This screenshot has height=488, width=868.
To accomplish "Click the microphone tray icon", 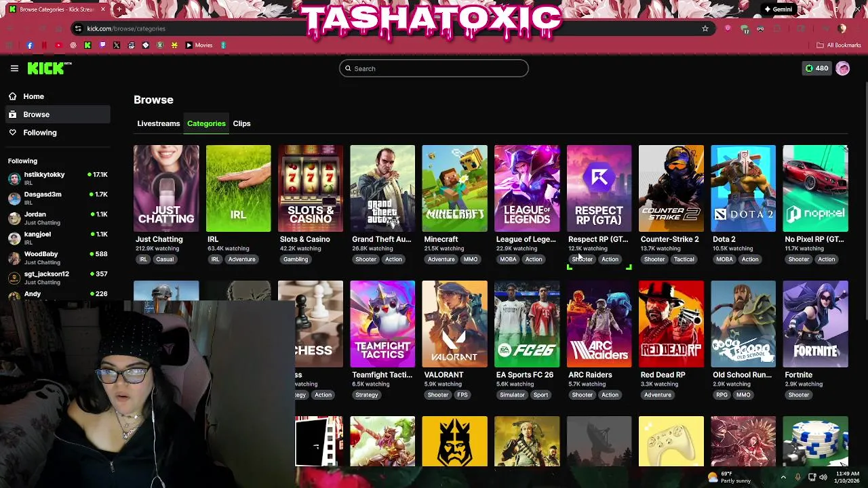I will [x=797, y=477].
